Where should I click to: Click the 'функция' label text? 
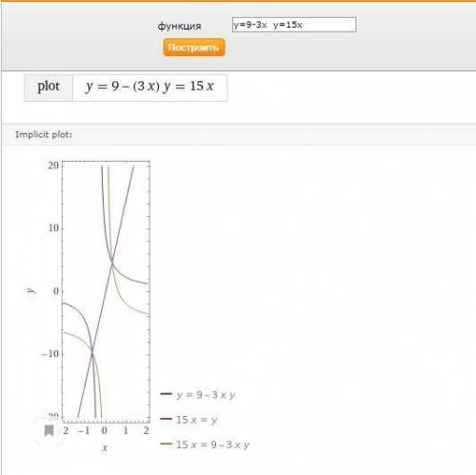[x=180, y=26]
